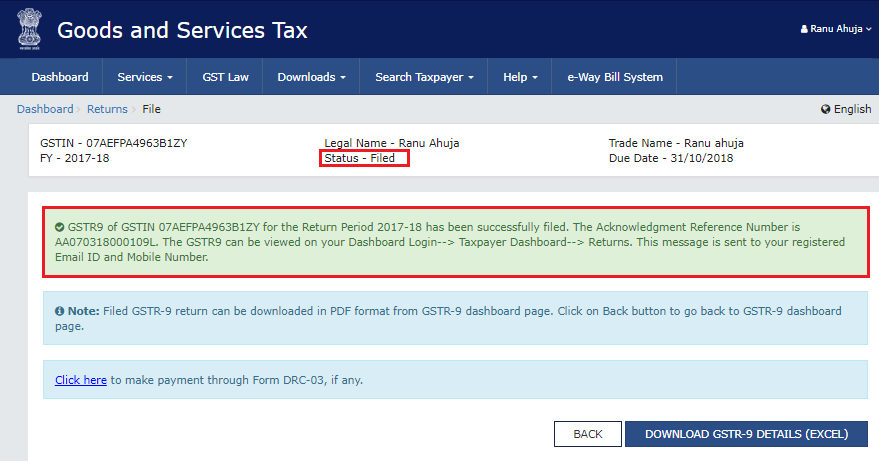Screen dimensions: 879x461
Task: Click the globe icon beside English
Action: point(825,109)
